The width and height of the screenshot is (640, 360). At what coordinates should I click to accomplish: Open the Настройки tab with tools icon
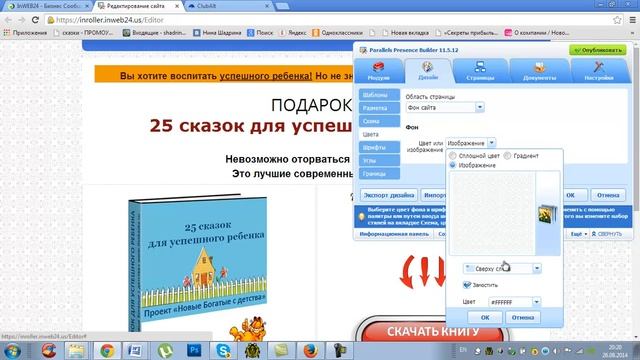pos(598,70)
